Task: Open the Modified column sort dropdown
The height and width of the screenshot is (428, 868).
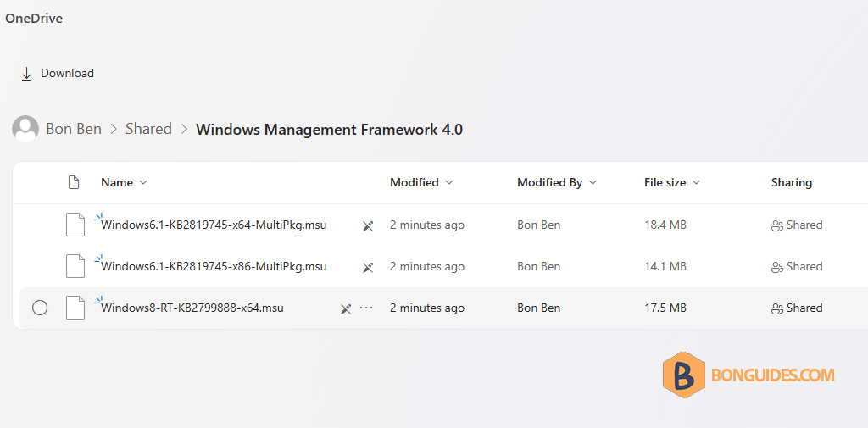Action: click(449, 183)
